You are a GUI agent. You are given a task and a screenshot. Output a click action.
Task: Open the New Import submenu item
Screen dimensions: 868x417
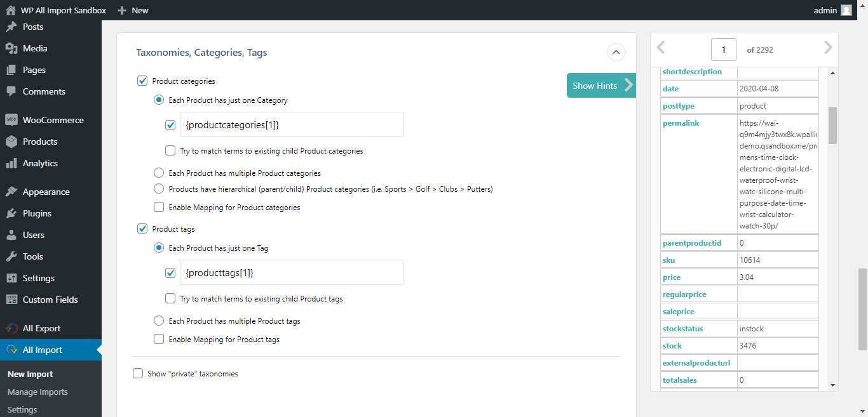[x=31, y=374]
